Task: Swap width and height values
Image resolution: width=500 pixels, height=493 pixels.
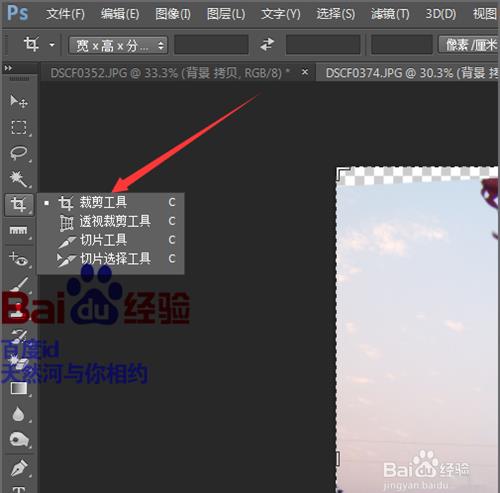Action: coord(267,44)
